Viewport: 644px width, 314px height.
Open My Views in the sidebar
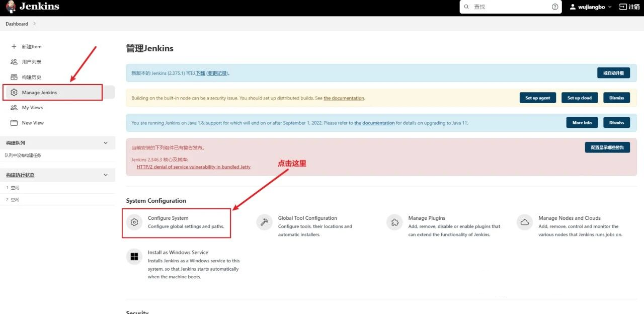[x=32, y=108]
